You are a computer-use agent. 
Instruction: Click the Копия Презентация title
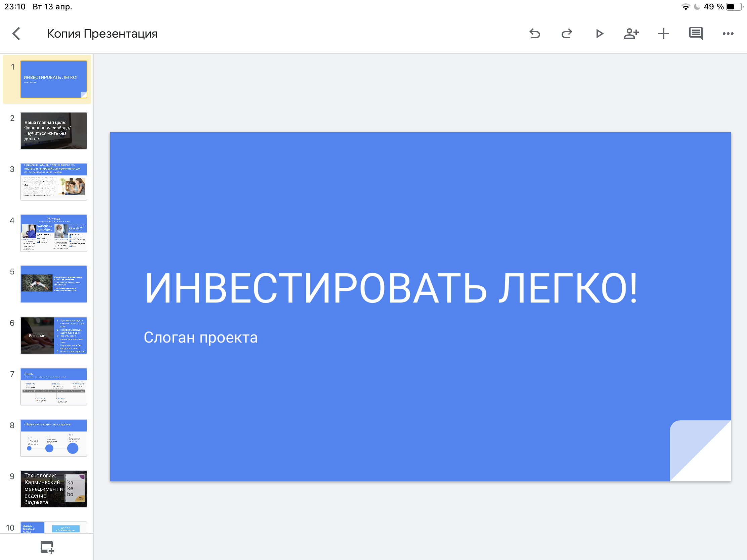tap(102, 34)
